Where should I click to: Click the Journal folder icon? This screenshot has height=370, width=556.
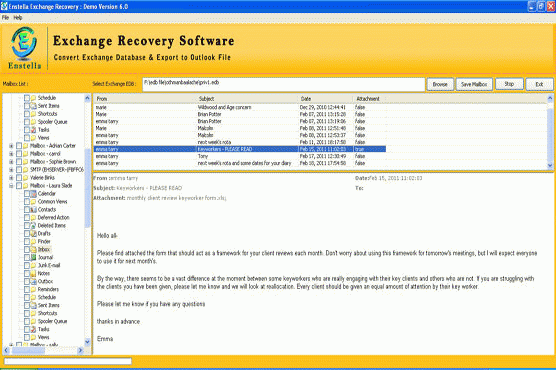33,258
